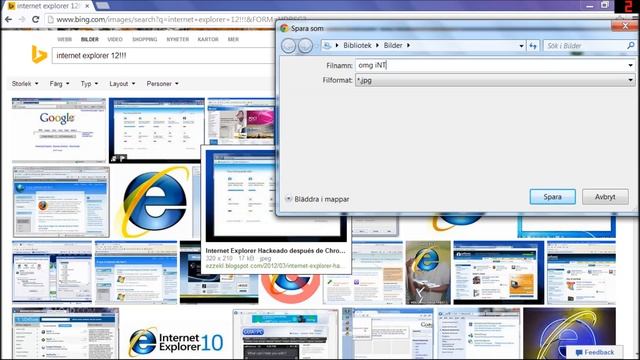Click the Avbryt button
Viewport: 640px width, 360px height.
(x=605, y=197)
